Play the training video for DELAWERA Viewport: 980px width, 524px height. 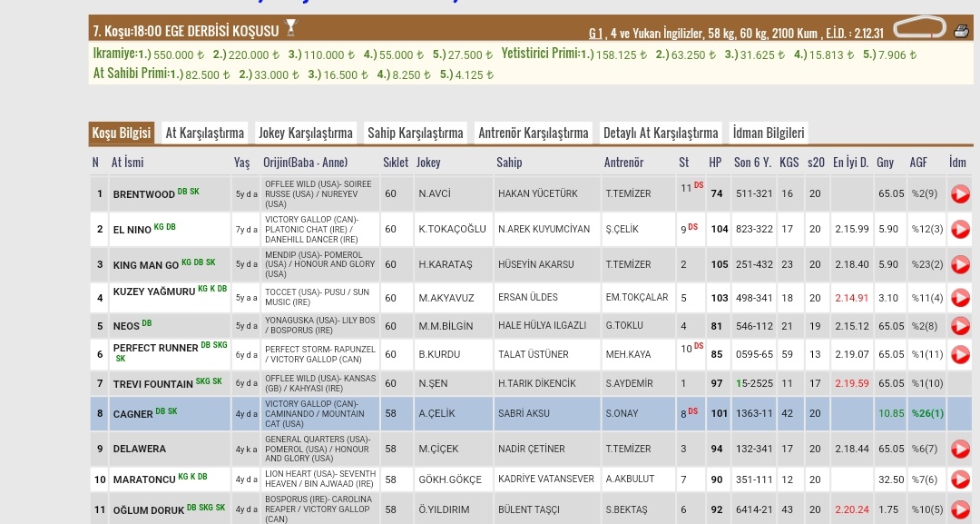point(960,449)
